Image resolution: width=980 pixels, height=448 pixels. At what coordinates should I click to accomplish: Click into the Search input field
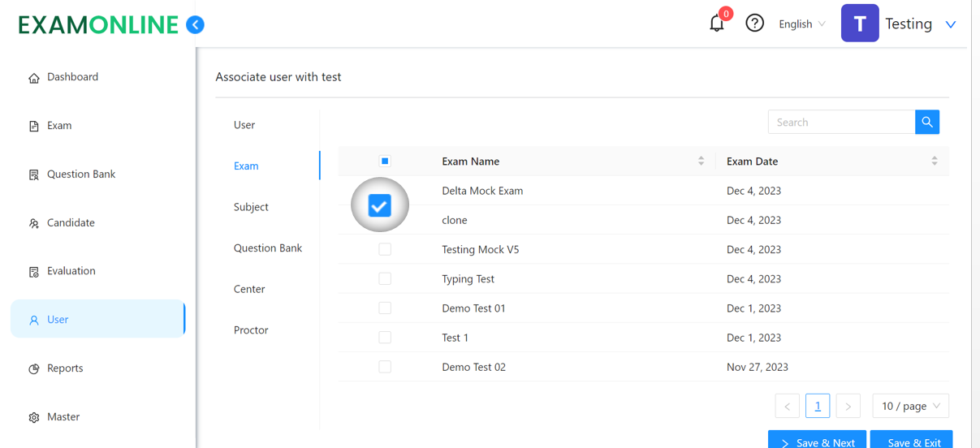[x=841, y=123]
